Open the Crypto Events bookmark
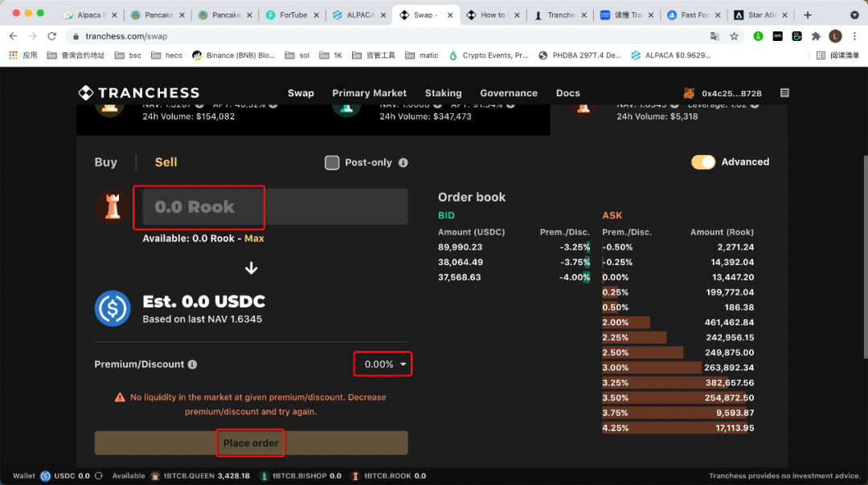The image size is (868, 485). (489, 55)
